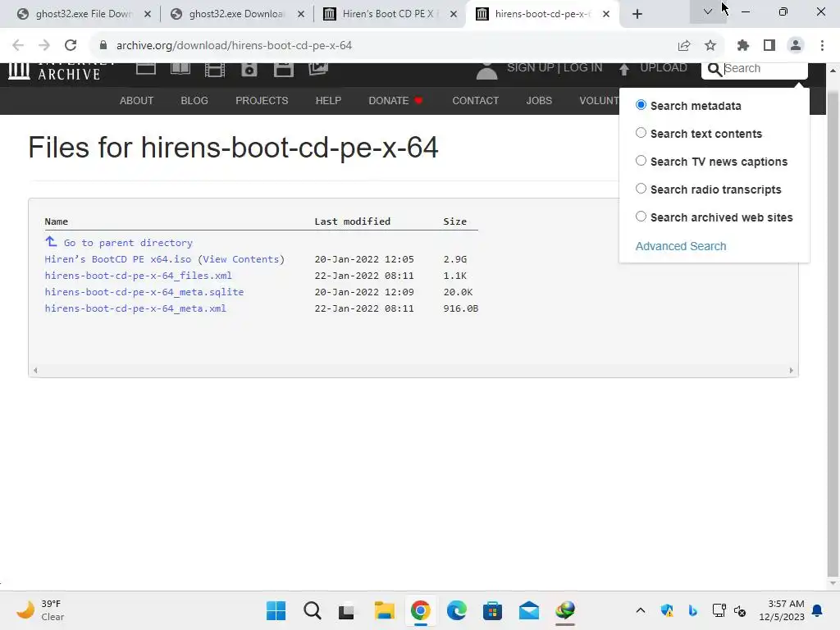The height and width of the screenshot is (630, 840).
Task: Open hirens-boot-cd-pe-x-64_meta.xml
Action: 135,308
